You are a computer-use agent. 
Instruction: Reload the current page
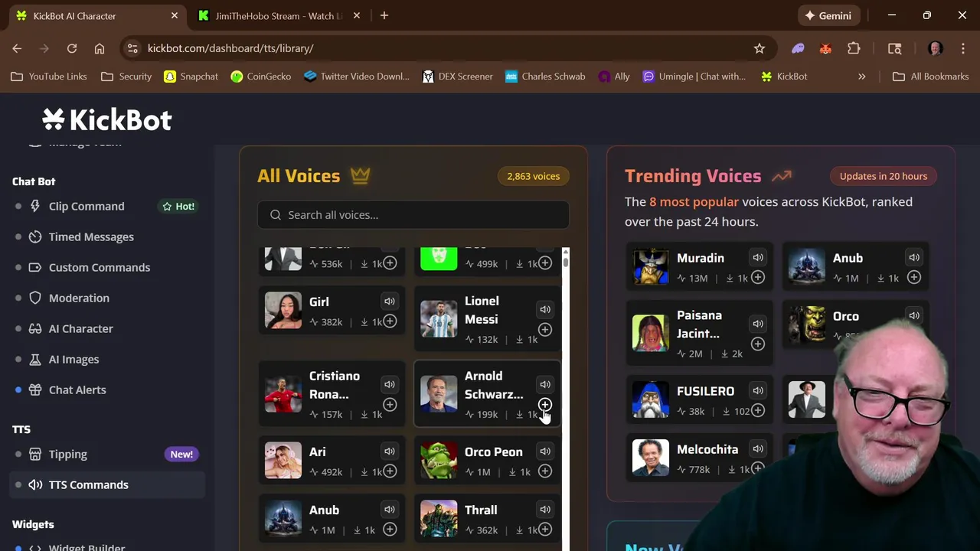click(72, 48)
